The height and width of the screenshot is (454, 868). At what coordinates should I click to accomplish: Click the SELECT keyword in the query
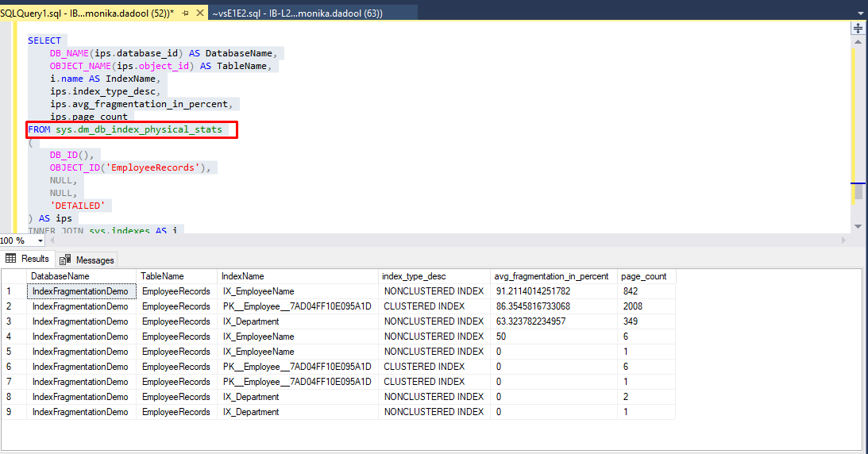tap(44, 40)
